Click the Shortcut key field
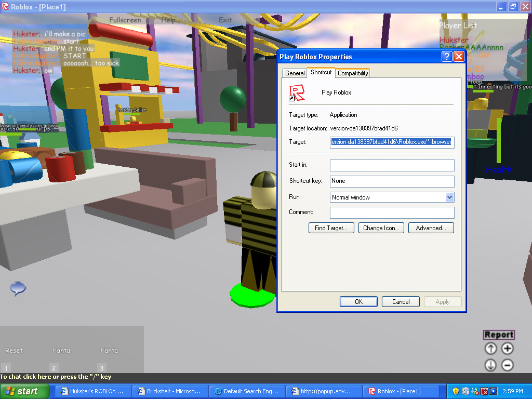The height and width of the screenshot is (399, 532). [x=392, y=181]
